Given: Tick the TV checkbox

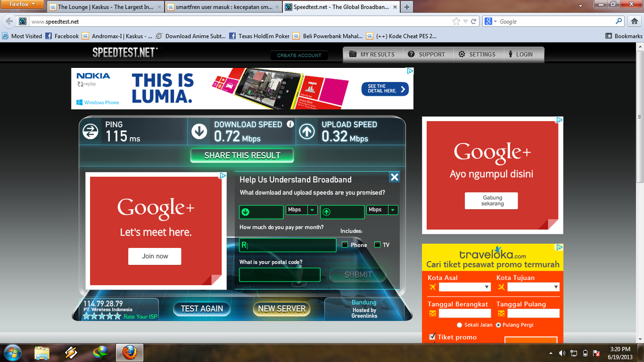Looking at the screenshot, I should tap(377, 244).
